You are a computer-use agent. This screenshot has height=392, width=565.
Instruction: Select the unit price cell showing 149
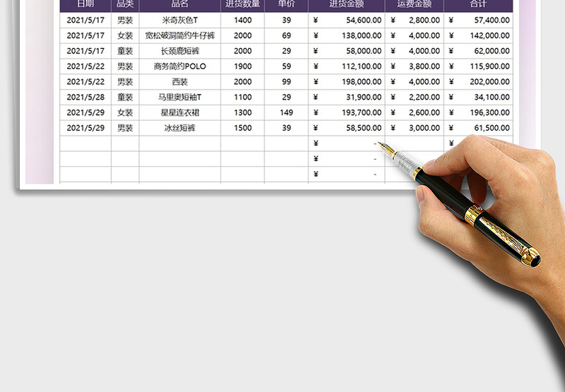point(286,112)
